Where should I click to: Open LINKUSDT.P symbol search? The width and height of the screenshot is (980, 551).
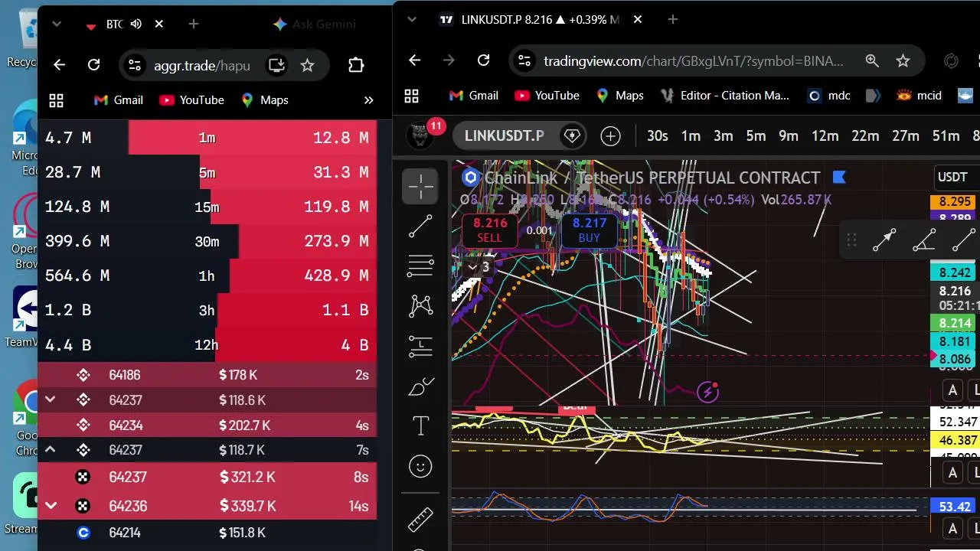[505, 136]
